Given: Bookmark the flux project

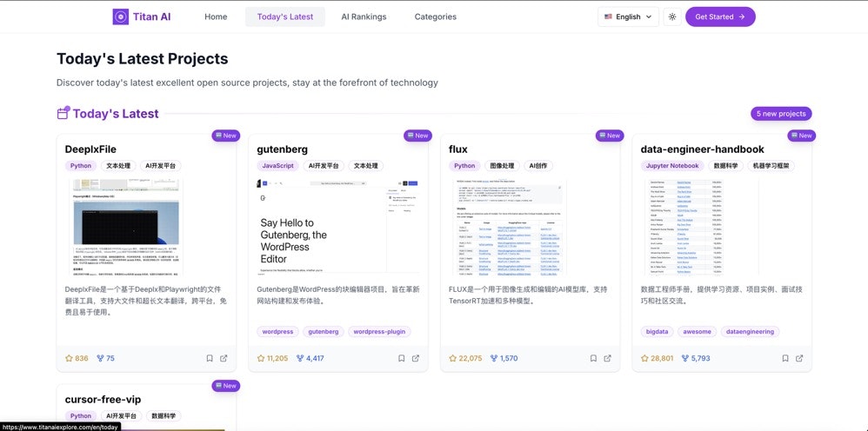Looking at the screenshot, I should (x=593, y=358).
